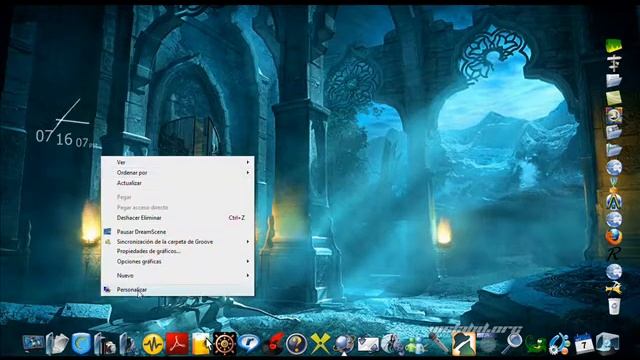Open the globe network icon in bottom dock
640x360 pixels.
[344, 344]
